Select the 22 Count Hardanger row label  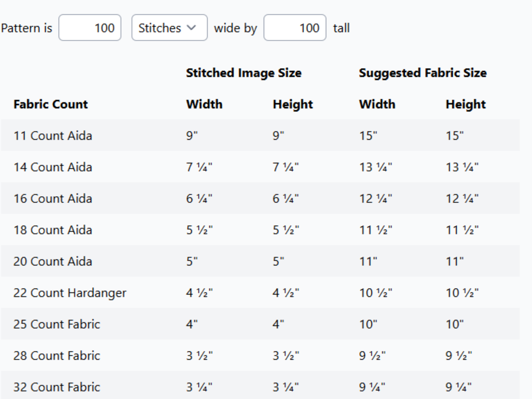point(70,293)
